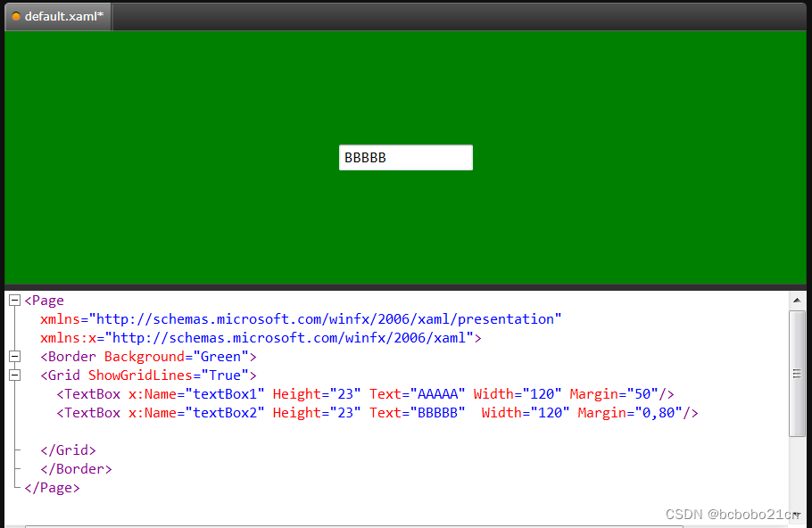Collapse the Page element code block

tap(13, 300)
